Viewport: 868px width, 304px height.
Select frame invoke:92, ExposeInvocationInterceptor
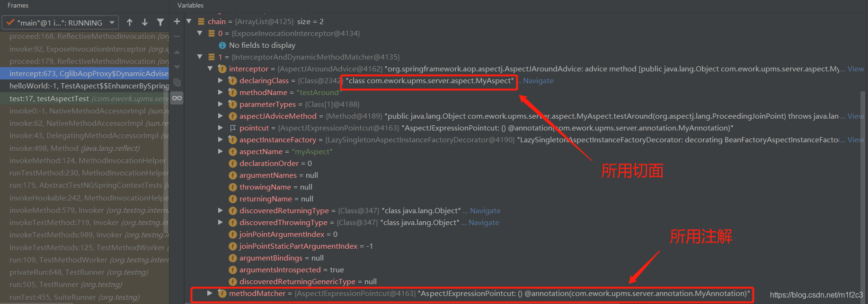coord(84,49)
